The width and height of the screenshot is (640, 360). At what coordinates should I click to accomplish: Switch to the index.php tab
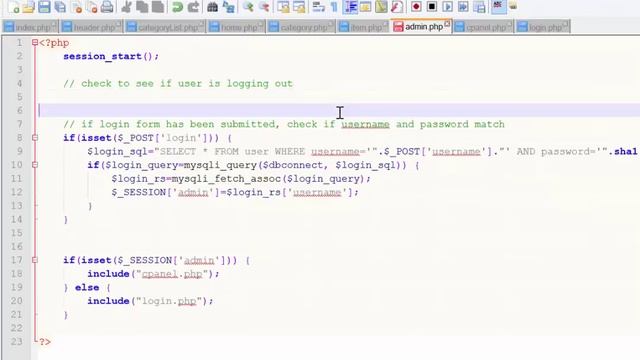click(30, 27)
